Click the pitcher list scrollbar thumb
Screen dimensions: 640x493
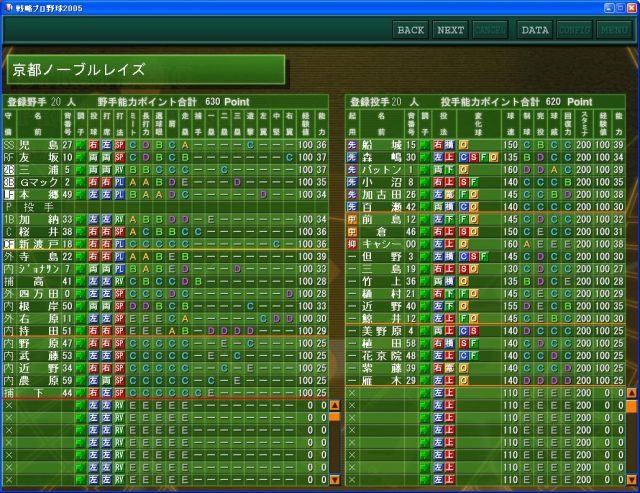(631, 406)
